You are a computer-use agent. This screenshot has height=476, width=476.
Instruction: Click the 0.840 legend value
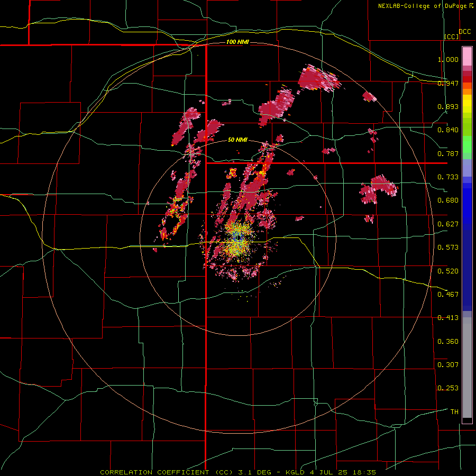click(x=448, y=130)
